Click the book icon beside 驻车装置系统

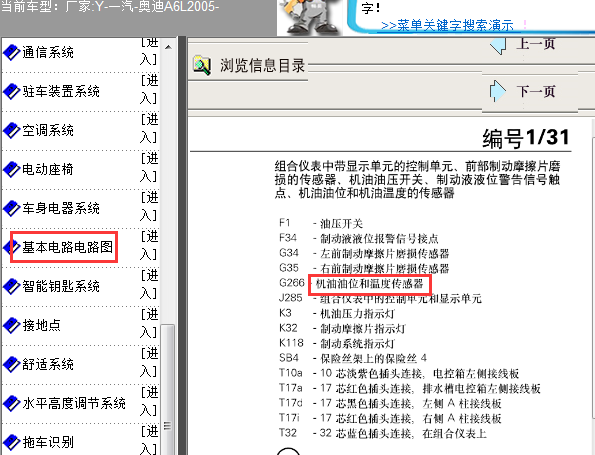[x=11, y=92]
